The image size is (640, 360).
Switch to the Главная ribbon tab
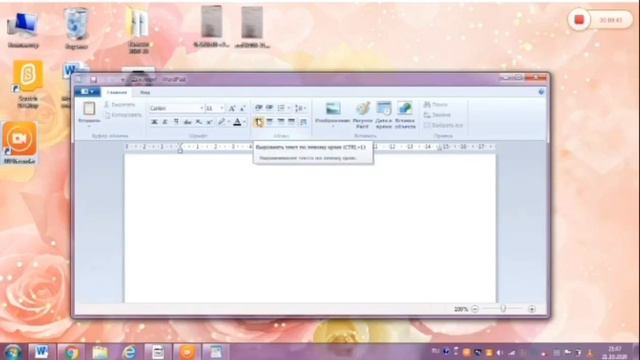[x=117, y=92]
